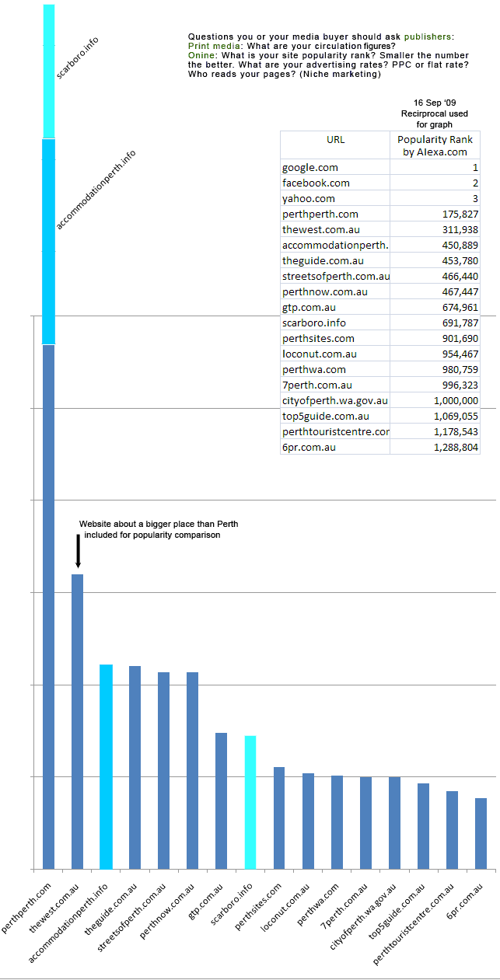Screen dimensions: 500x980
Task: Select scarboro.info in the URL table
Action: [x=335, y=323]
